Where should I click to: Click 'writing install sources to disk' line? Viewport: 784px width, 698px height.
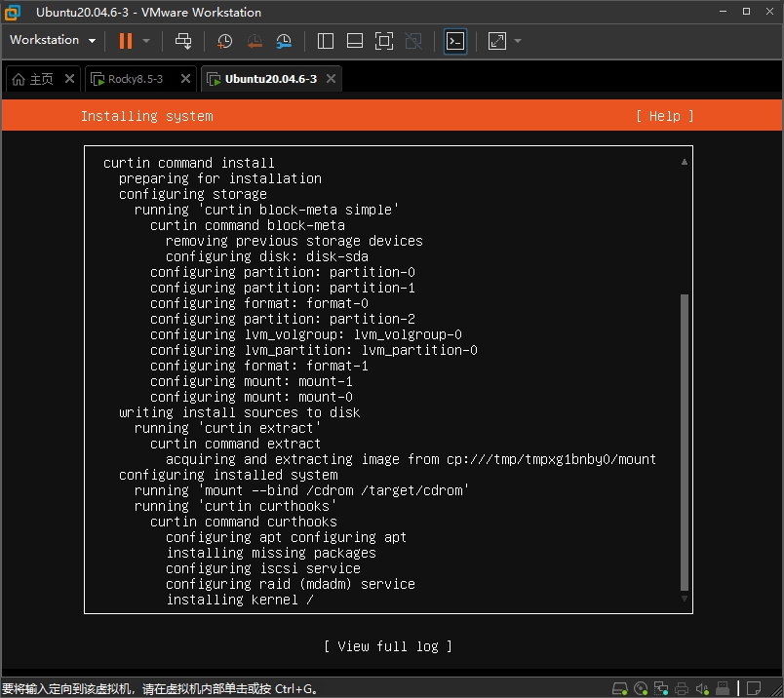click(x=240, y=412)
